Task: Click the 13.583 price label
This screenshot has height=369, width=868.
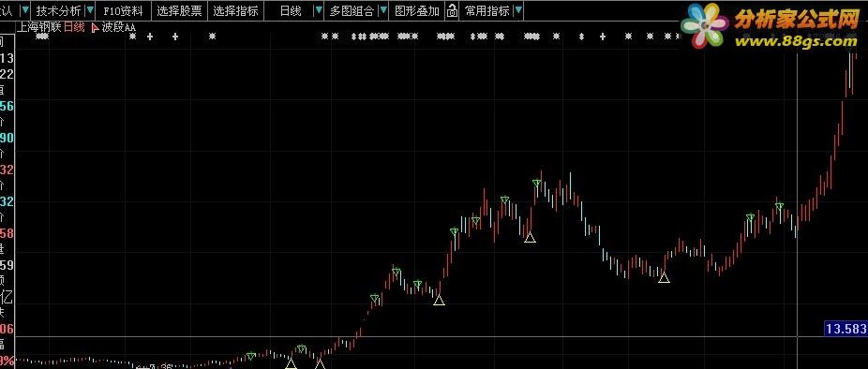Action: 846,329
